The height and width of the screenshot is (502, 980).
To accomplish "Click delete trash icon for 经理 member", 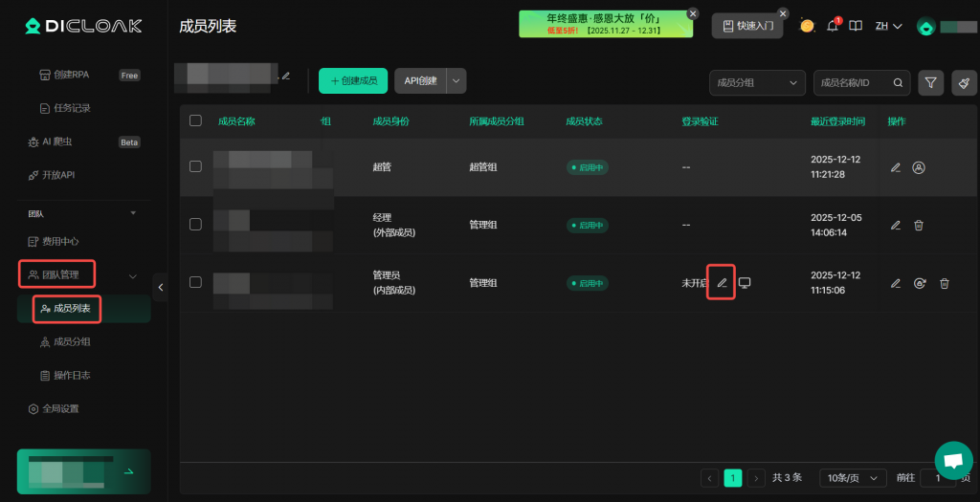I will point(919,226).
